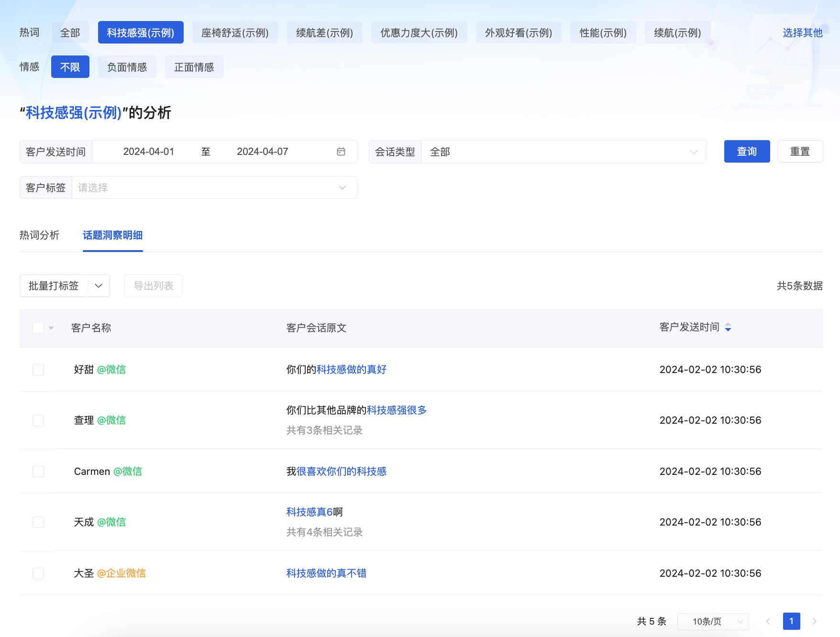Choose 负面情感 sentiment filter
This screenshot has height=637, width=840.
pos(127,67)
